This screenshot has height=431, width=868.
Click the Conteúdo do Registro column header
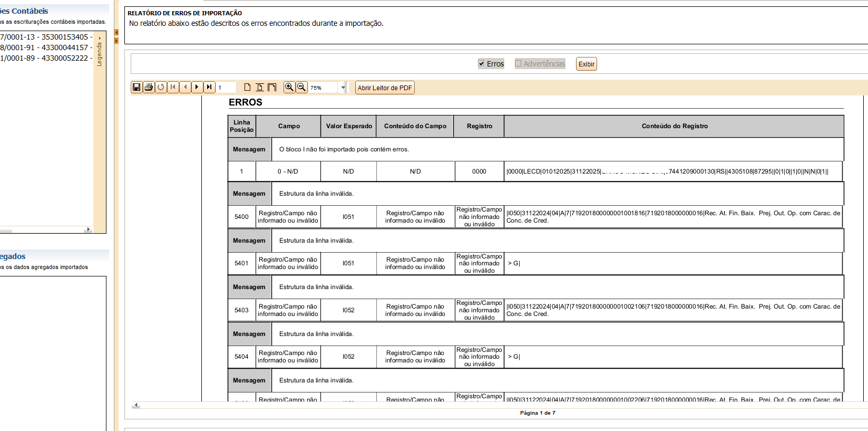[675, 126]
